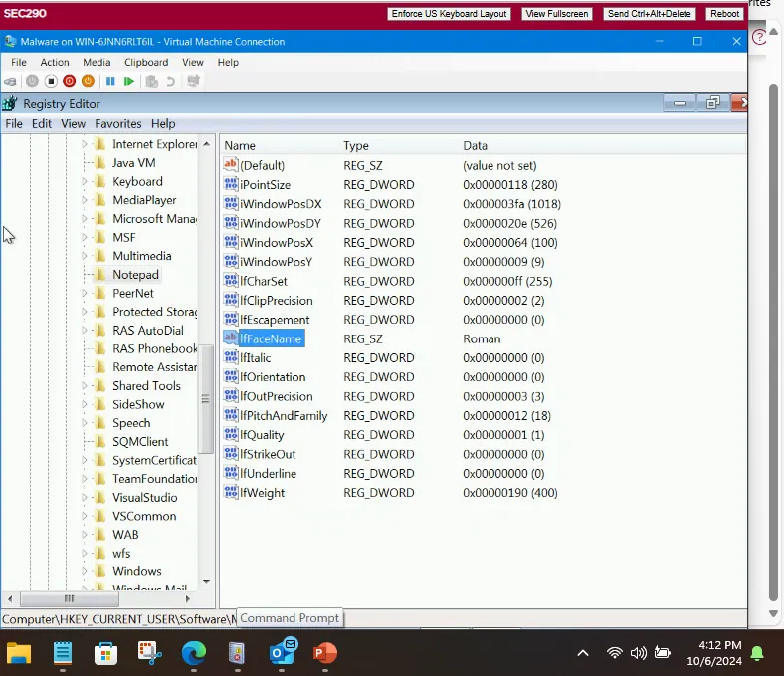The image size is (784, 676).
Task: Click the Turn Off stop-square toolbar icon
Action: point(51,81)
